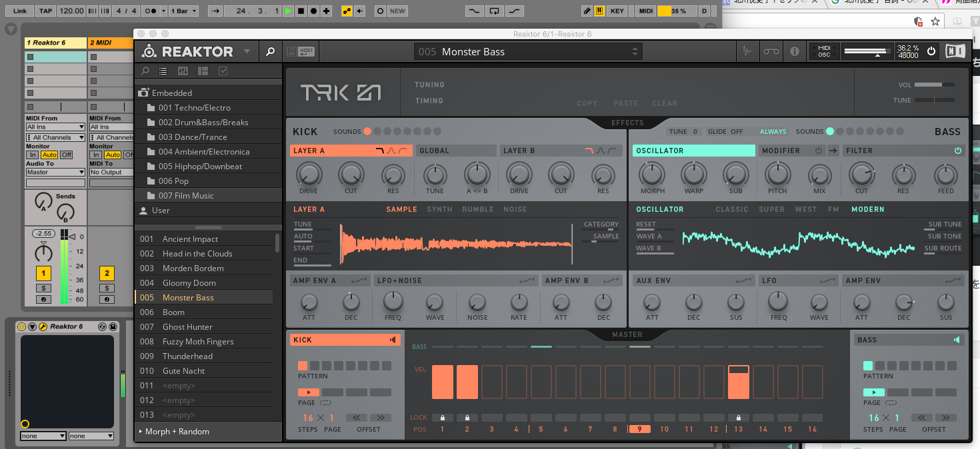This screenshot has height=449, width=980.
Task: Toggle the Reaktor engine power button
Action: 931,51
